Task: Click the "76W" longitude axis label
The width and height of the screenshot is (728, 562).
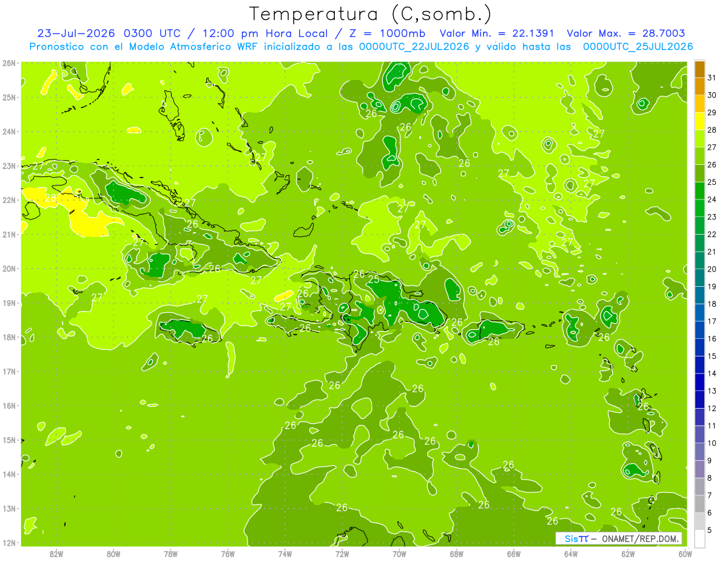Action: (227, 554)
